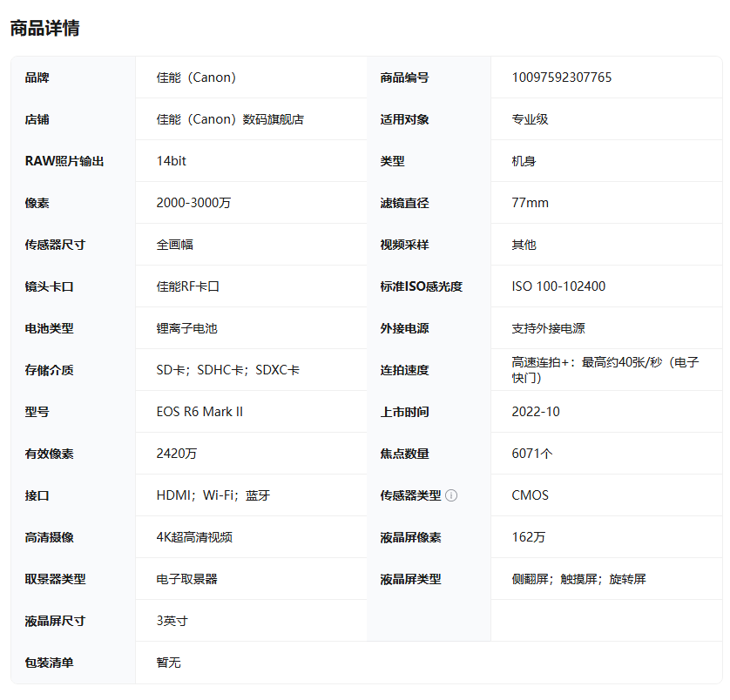
Task: Click the 适用对象 label
Action: 404,119
